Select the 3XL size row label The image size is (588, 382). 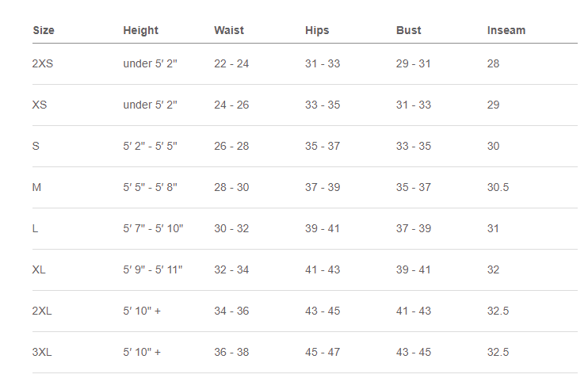point(42,352)
